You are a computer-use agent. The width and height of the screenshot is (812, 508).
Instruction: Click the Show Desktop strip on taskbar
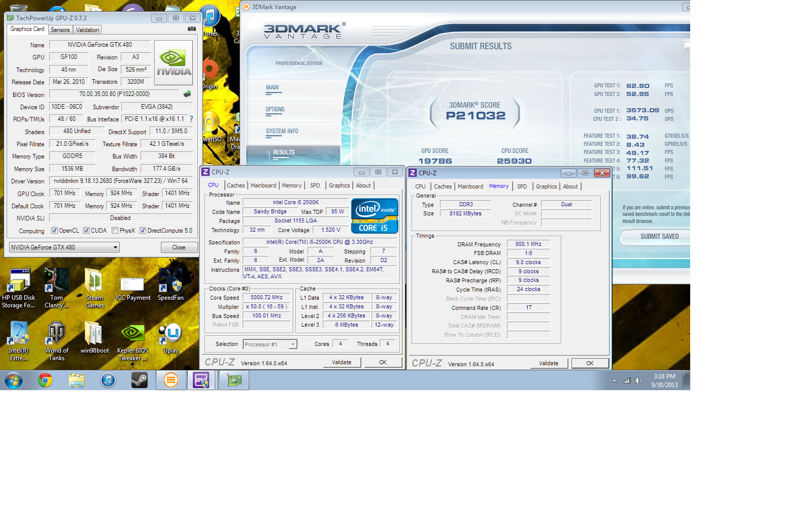click(x=687, y=380)
